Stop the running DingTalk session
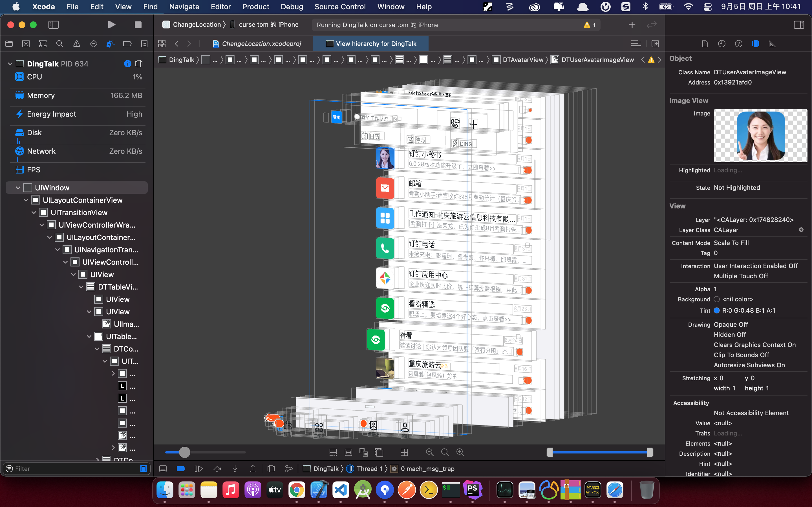This screenshot has width=812, height=507. click(x=138, y=25)
